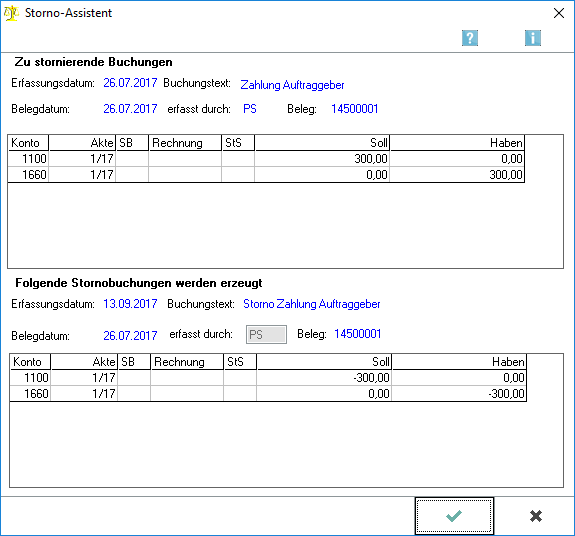Viewport: 575px width, 536px height.
Task: Confirm storno with green checkmark button
Action: click(454, 516)
